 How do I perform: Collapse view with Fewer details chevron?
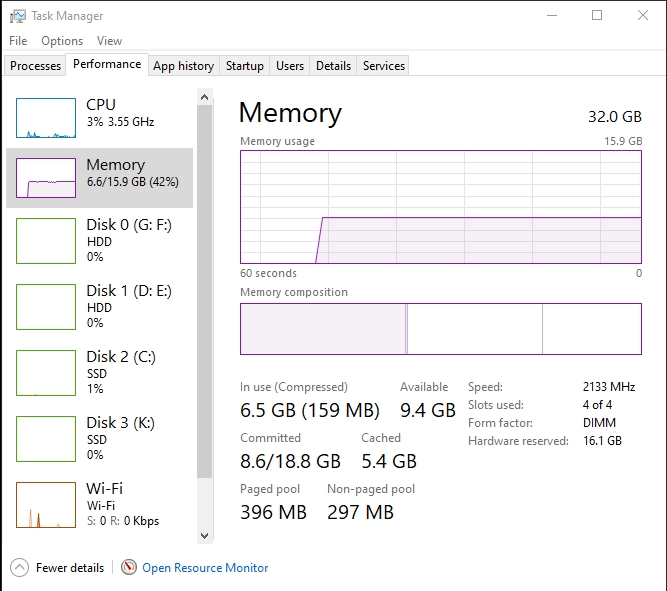[x=20, y=568]
